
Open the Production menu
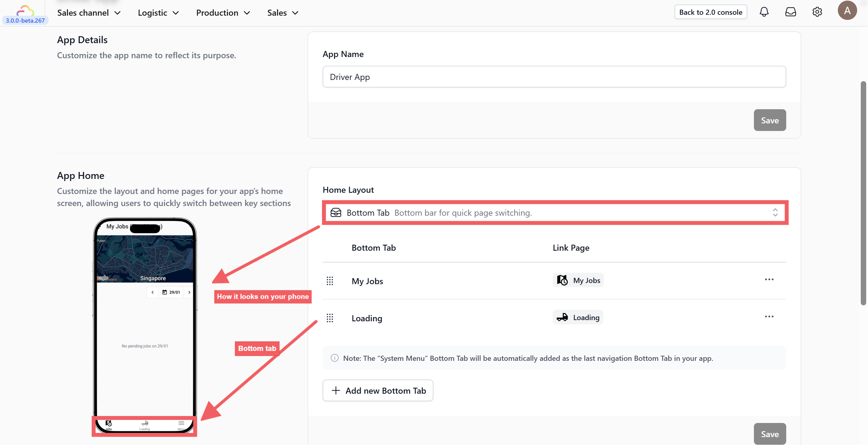[223, 13]
